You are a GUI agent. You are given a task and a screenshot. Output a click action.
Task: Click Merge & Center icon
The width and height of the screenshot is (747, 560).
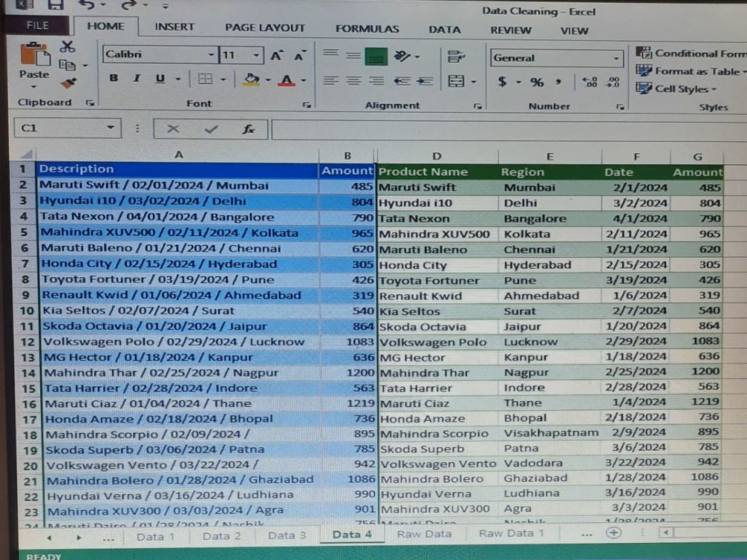click(456, 81)
